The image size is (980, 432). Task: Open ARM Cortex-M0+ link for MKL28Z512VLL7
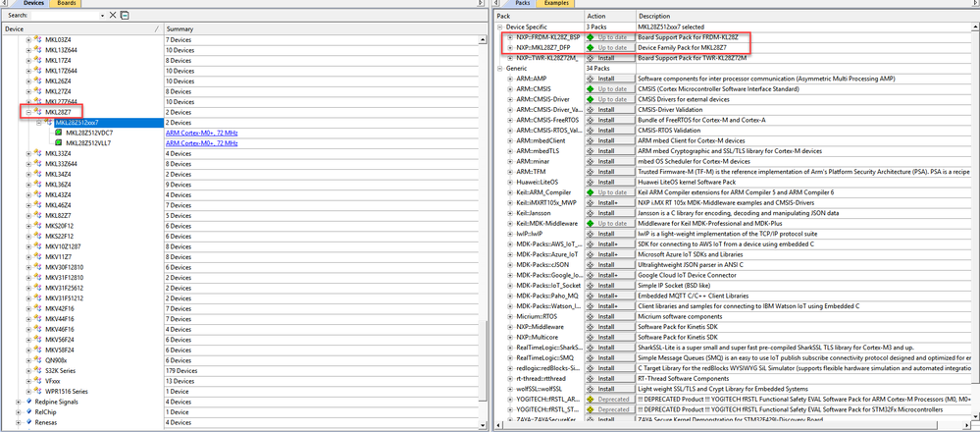pos(202,143)
